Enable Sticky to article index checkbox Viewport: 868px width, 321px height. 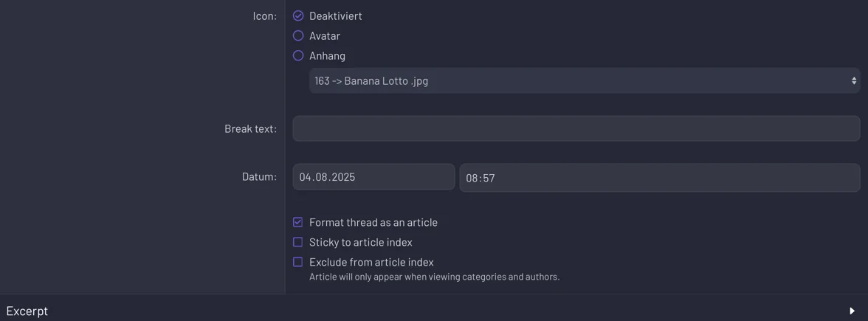coord(298,242)
